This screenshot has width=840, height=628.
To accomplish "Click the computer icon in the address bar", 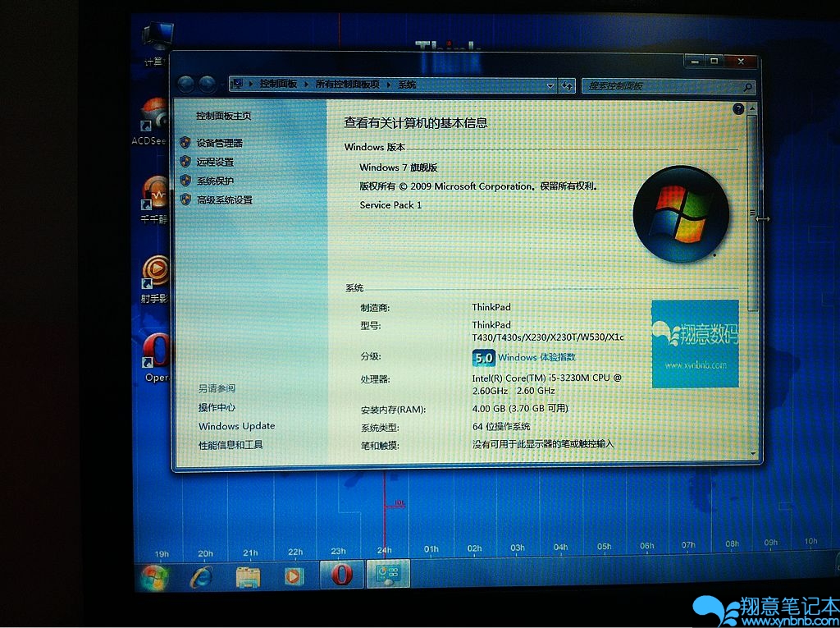I will pos(238,83).
